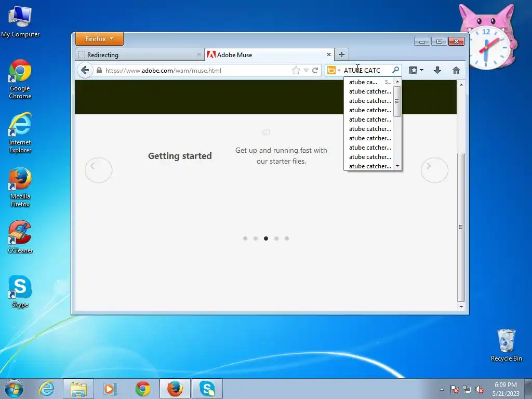Select the Skype desktop shortcut
Image resolution: width=532 pixels, height=399 pixels.
tap(20, 291)
